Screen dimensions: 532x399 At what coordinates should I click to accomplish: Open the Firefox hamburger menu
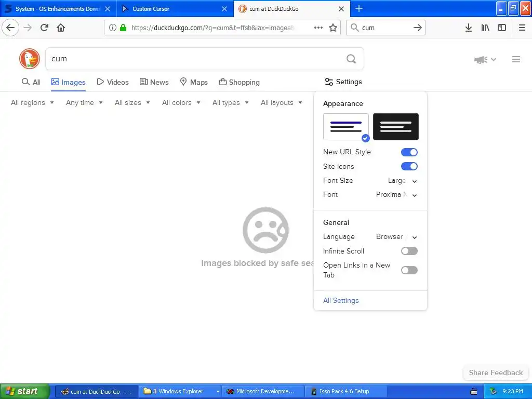coord(522,28)
